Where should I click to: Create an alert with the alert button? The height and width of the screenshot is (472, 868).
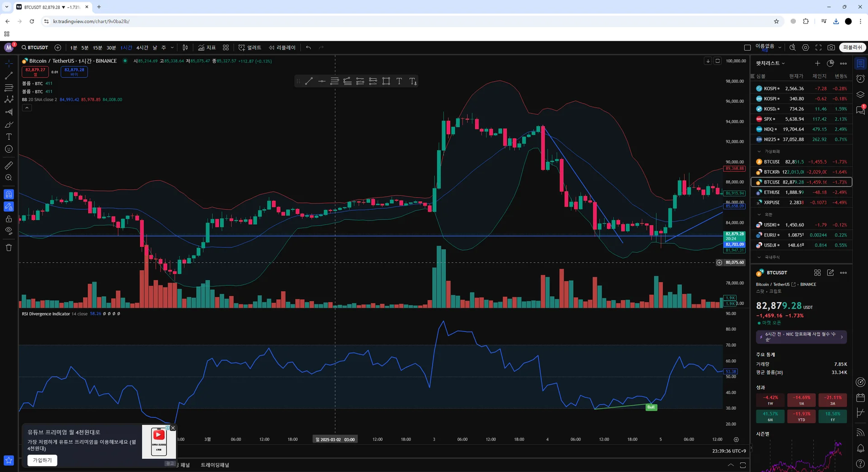coord(250,47)
